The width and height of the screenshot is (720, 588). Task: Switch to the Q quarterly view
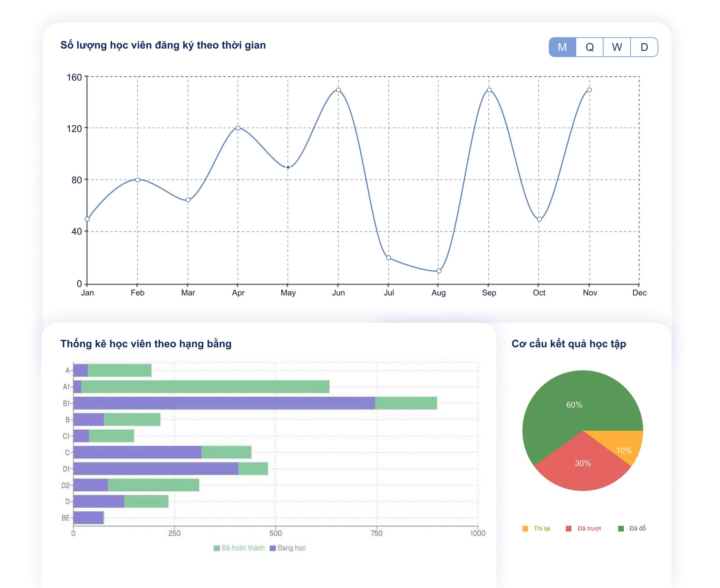tap(589, 47)
